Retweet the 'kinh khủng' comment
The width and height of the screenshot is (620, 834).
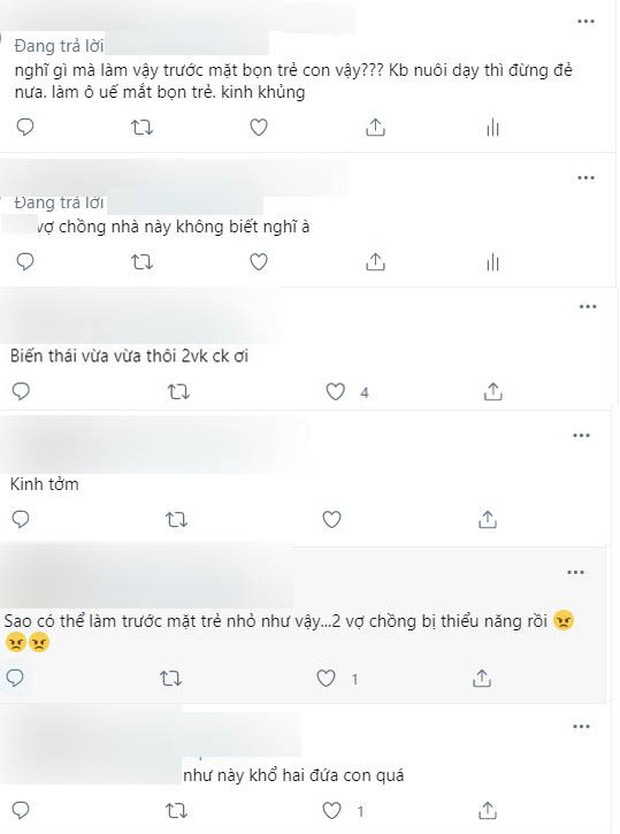[142, 127]
